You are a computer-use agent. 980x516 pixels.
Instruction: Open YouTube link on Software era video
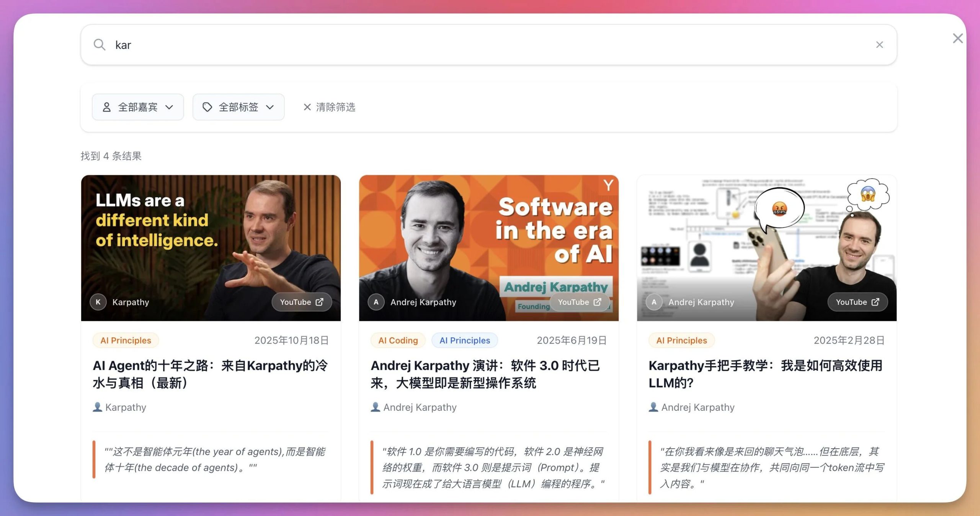click(x=579, y=302)
